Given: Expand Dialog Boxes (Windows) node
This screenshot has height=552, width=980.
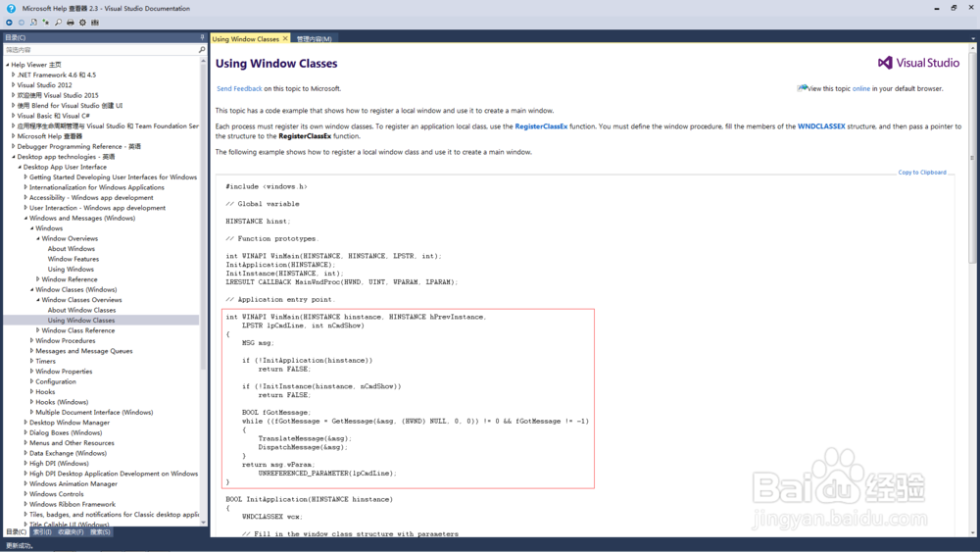Looking at the screenshot, I should pyautogui.click(x=25, y=432).
